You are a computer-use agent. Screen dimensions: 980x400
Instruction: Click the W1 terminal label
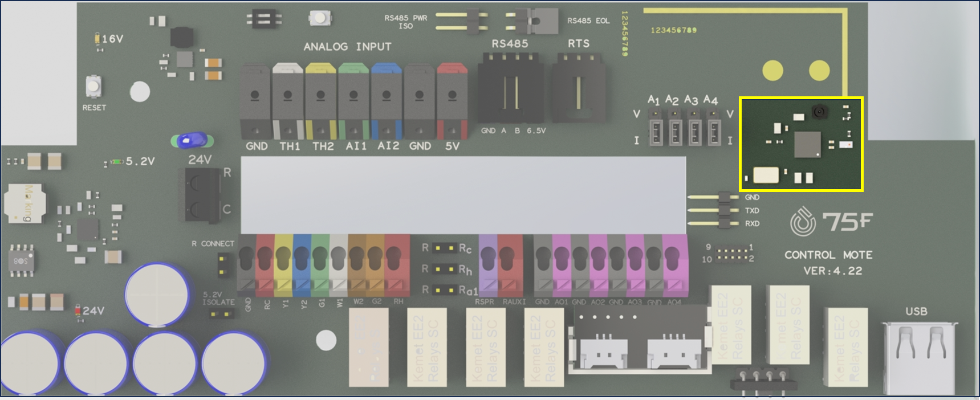coord(340,304)
